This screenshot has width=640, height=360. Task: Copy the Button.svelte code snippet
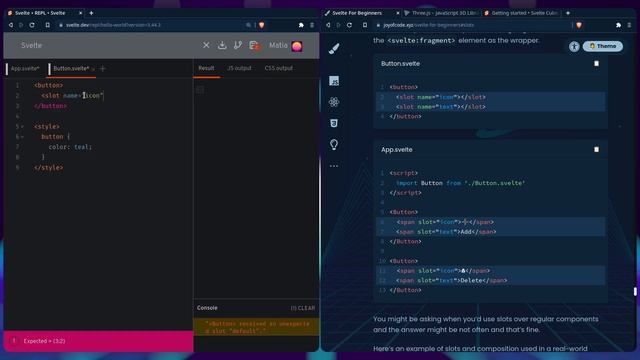596,64
